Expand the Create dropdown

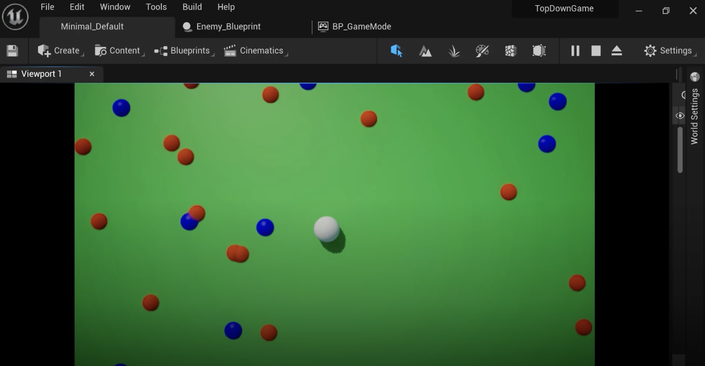(60, 51)
